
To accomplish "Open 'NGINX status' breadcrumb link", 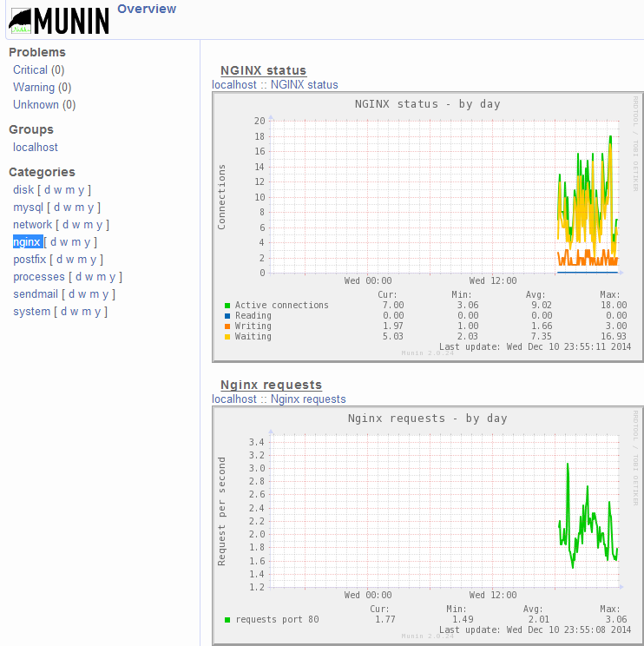I will [305, 84].
